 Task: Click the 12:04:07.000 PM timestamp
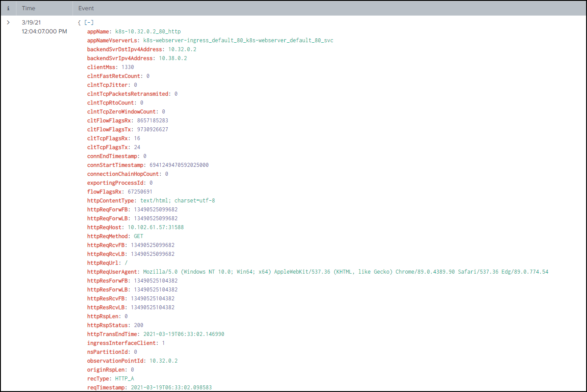point(45,32)
